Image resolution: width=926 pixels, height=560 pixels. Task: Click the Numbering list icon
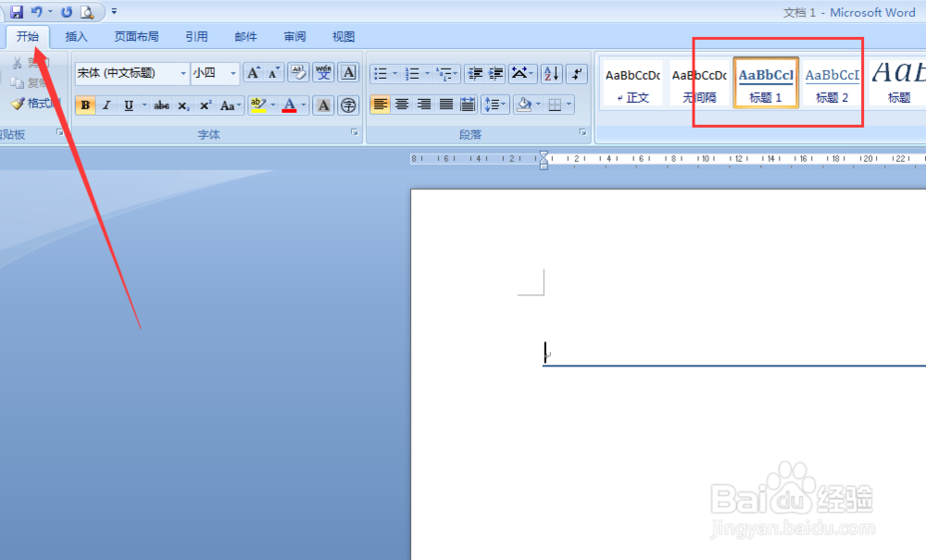coord(412,73)
